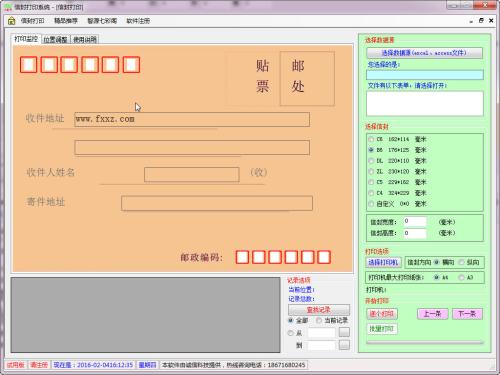
Task: Click the 信封宽度 input field
Action: [415, 222]
